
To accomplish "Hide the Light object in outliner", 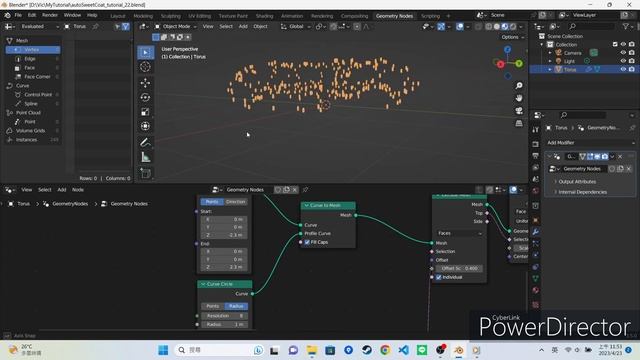I will click(x=623, y=61).
